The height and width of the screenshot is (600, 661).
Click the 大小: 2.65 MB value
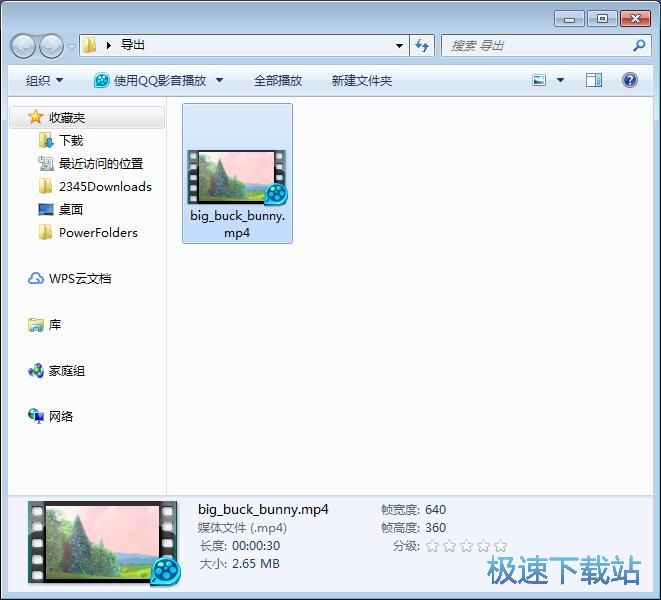pos(256,564)
